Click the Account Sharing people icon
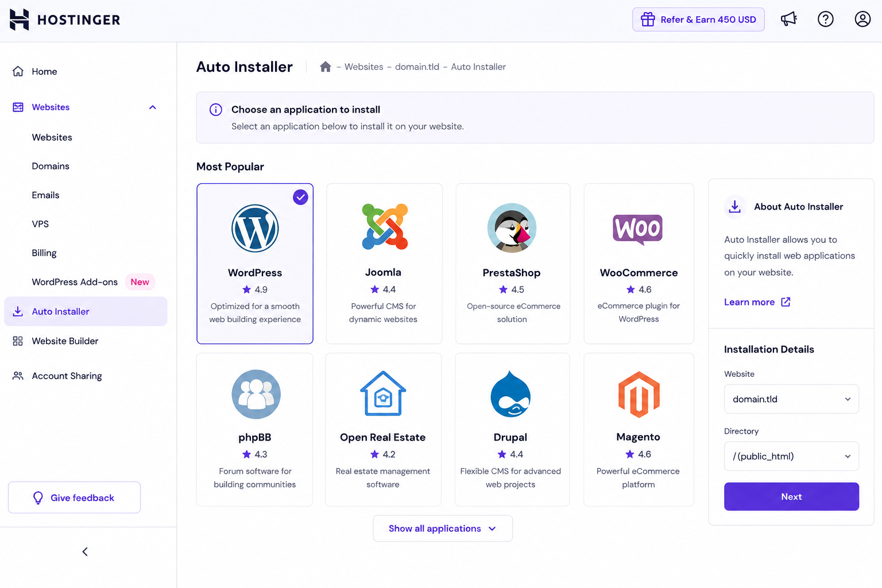Image resolution: width=882 pixels, height=588 pixels. pyautogui.click(x=18, y=376)
